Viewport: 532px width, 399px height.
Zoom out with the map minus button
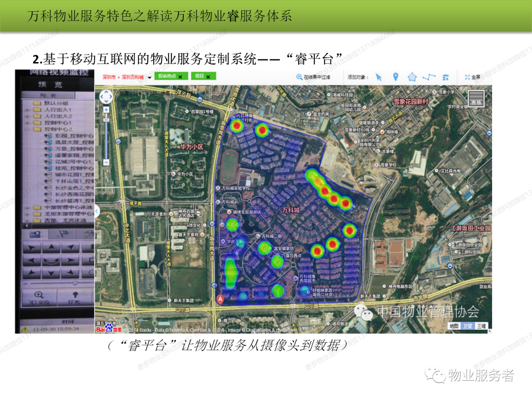pos(106,162)
